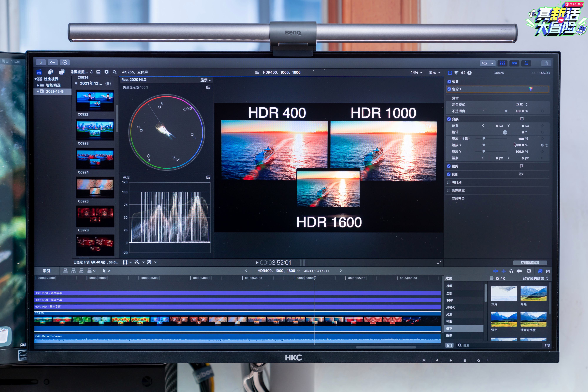Screen dimensions: 588x392
Task: Select the 降噪 effect thumbnail
Action: click(x=533, y=294)
